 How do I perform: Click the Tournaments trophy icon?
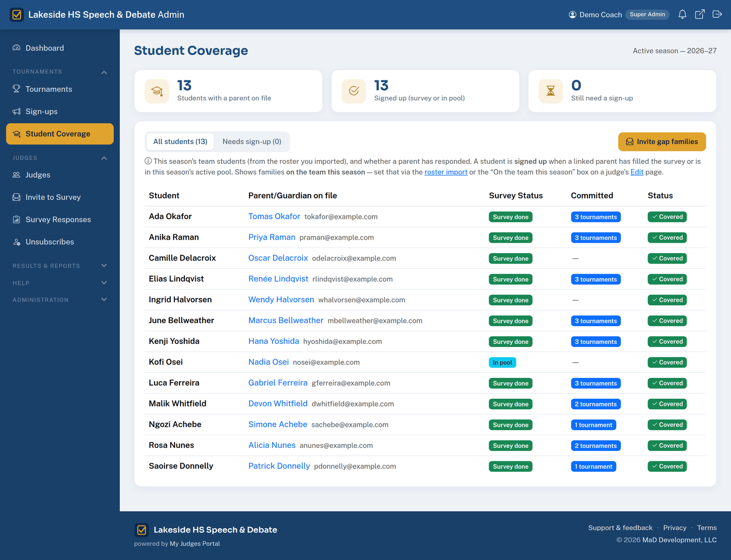17,89
